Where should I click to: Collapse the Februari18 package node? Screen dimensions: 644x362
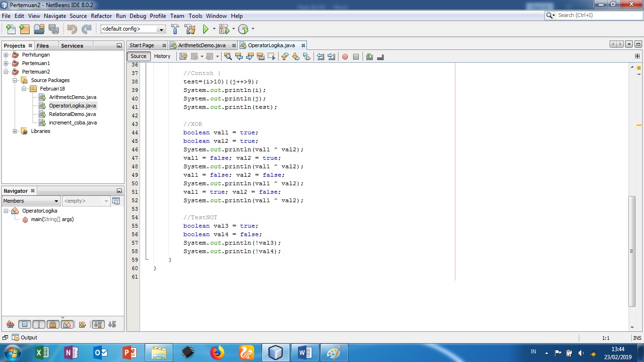coord(24,89)
